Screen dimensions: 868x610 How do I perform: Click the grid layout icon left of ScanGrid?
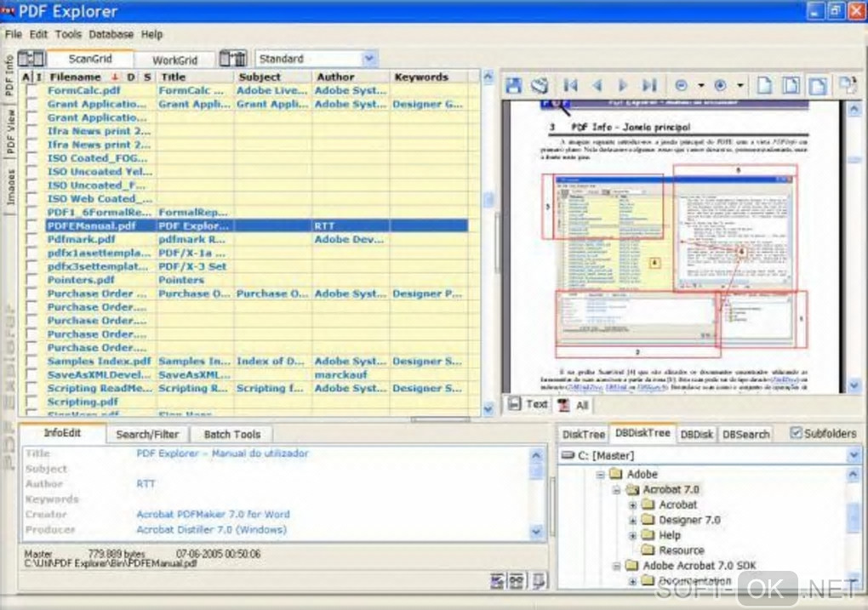tap(31, 58)
